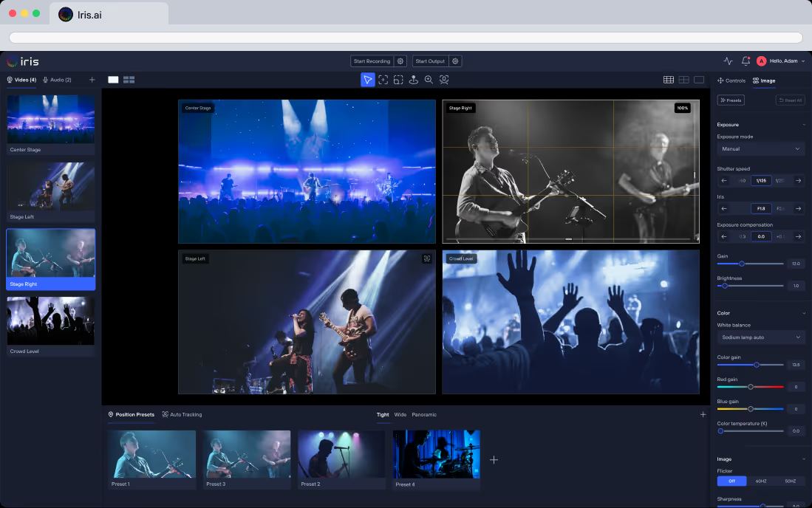The width and height of the screenshot is (812, 508).
Task: Select Stage Left source thumbnail
Action: (51, 192)
